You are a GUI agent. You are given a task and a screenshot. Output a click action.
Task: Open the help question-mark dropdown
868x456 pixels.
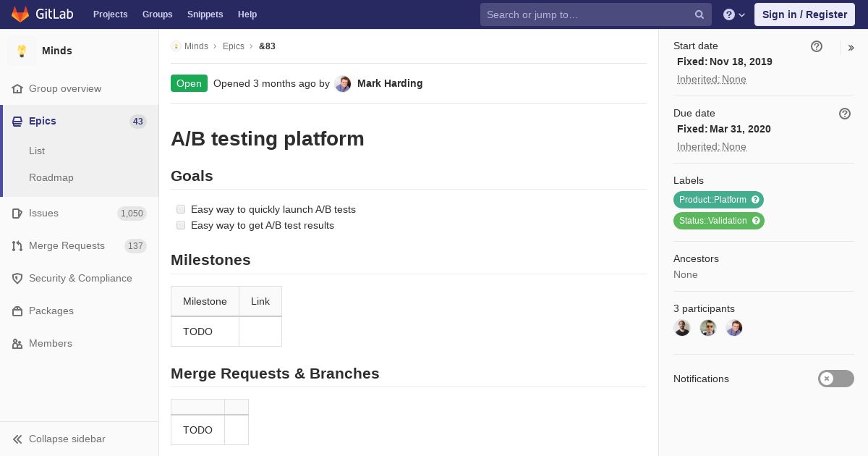(x=734, y=14)
